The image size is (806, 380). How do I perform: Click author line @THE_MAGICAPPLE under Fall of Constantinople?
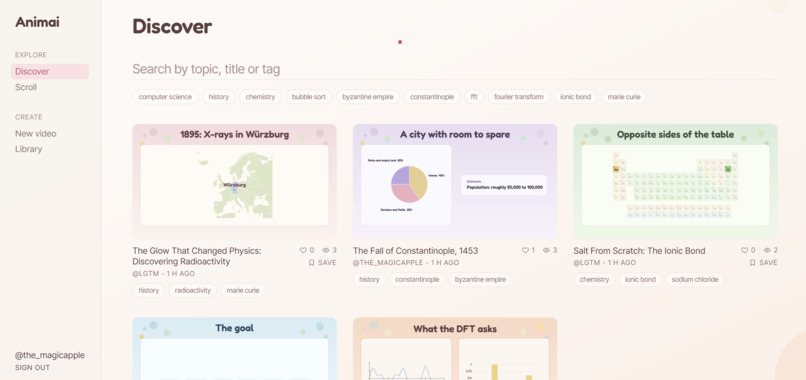coord(406,263)
